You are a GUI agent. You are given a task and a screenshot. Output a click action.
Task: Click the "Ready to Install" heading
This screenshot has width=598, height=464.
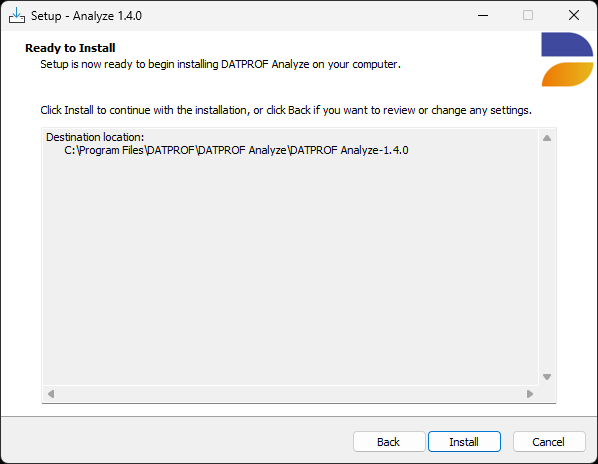[x=70, y=48]
